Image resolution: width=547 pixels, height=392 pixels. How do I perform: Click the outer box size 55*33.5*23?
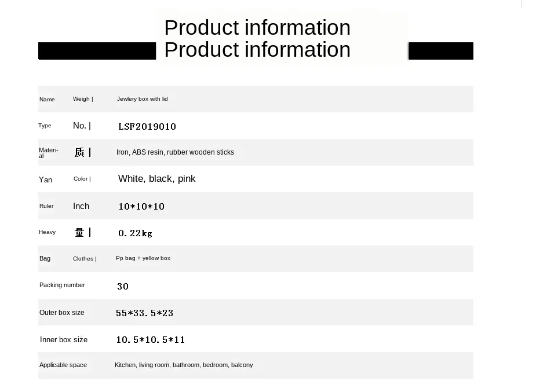(x=144, y=313)
